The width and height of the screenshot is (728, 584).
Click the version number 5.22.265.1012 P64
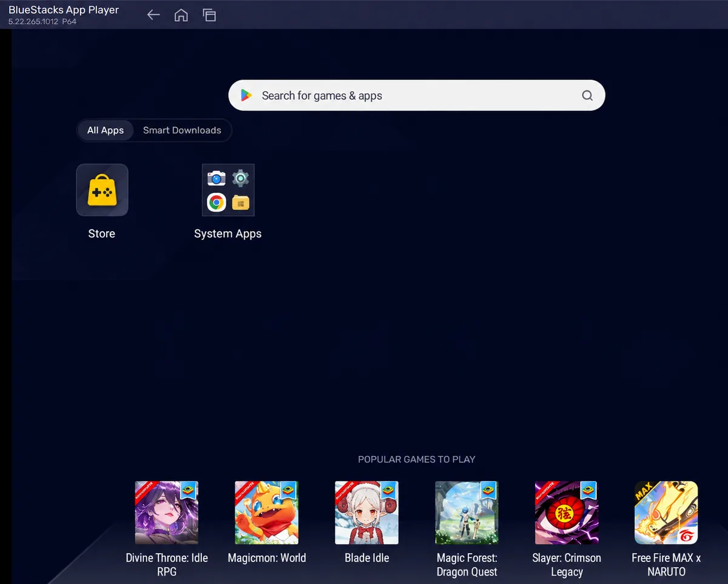[x=42, y=21]
